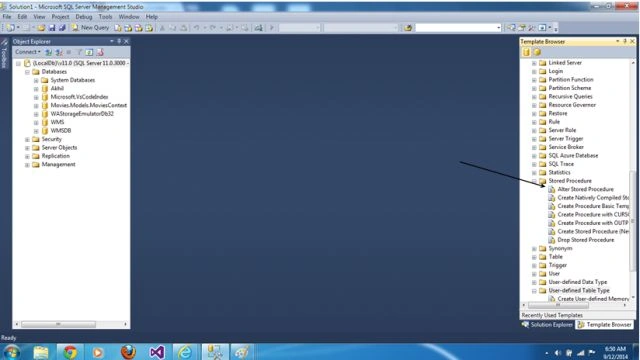Expand the Trigger template folder

[534, 265]
